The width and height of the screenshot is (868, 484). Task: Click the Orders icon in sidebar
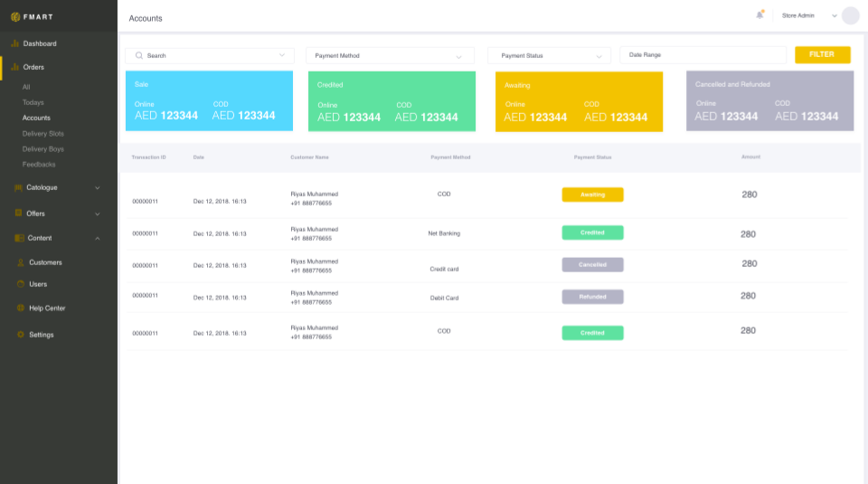coord(15,67)
